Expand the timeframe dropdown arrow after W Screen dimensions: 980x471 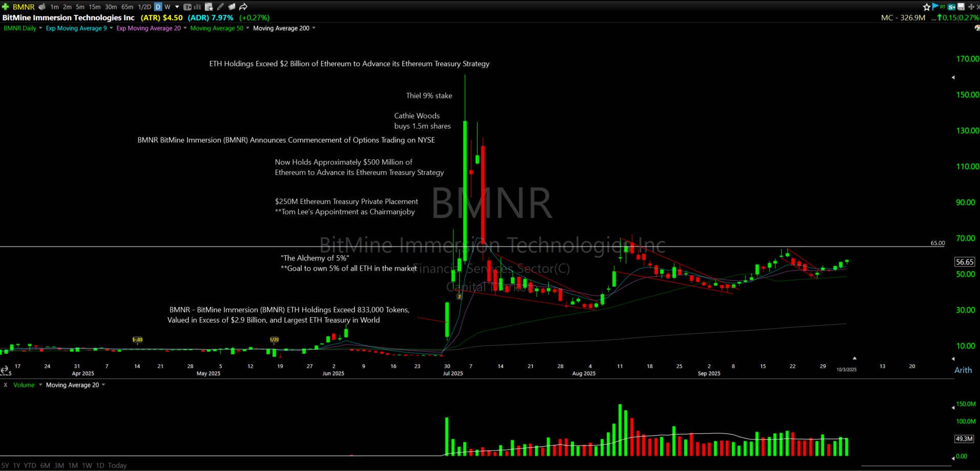point(177,7)
